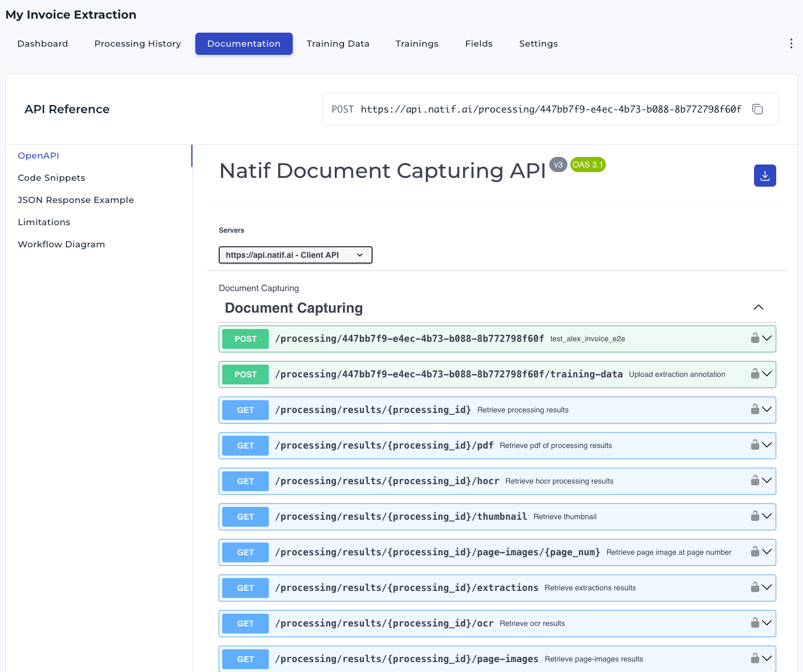View the Limitations section

tap(44, 222)
